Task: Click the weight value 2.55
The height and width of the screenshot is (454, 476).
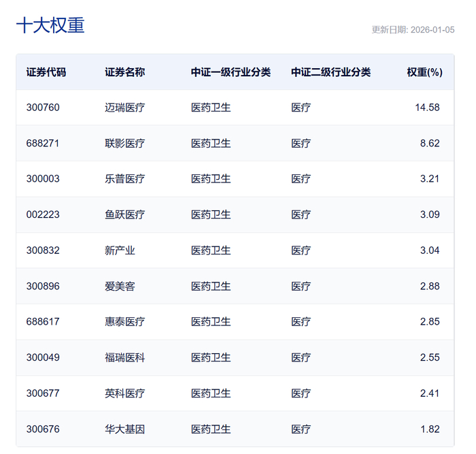Action: pyautogui.click(x=430, y=357)
